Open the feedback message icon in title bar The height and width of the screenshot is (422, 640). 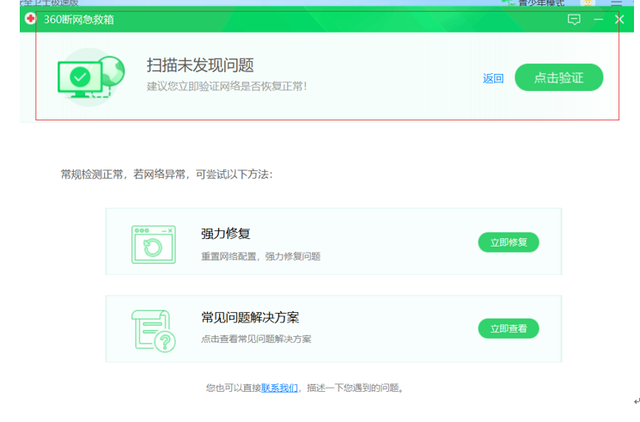(x=574, y=19)
